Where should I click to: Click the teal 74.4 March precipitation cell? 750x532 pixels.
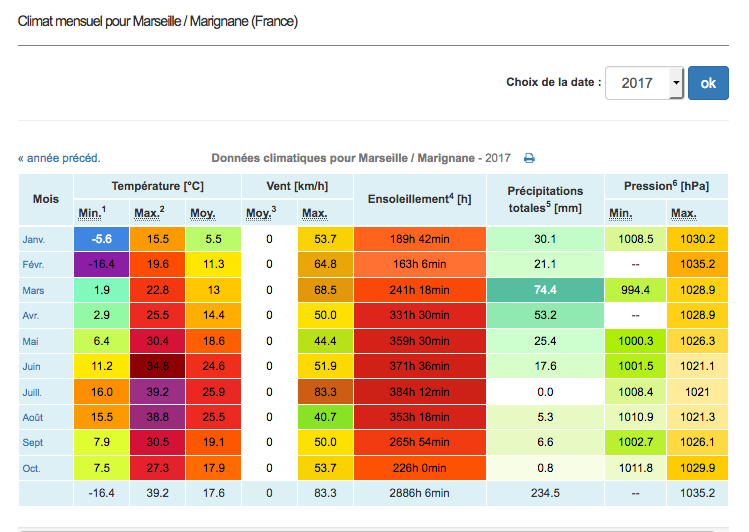click(x=545, y=290)
